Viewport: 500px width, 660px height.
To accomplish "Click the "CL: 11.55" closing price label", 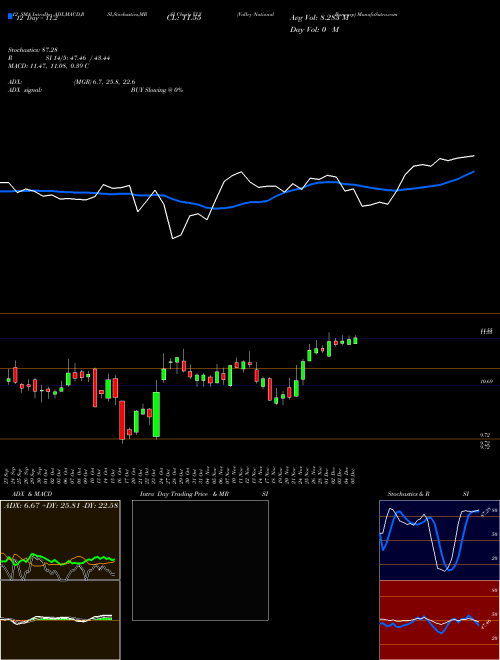I will [184, 18].
